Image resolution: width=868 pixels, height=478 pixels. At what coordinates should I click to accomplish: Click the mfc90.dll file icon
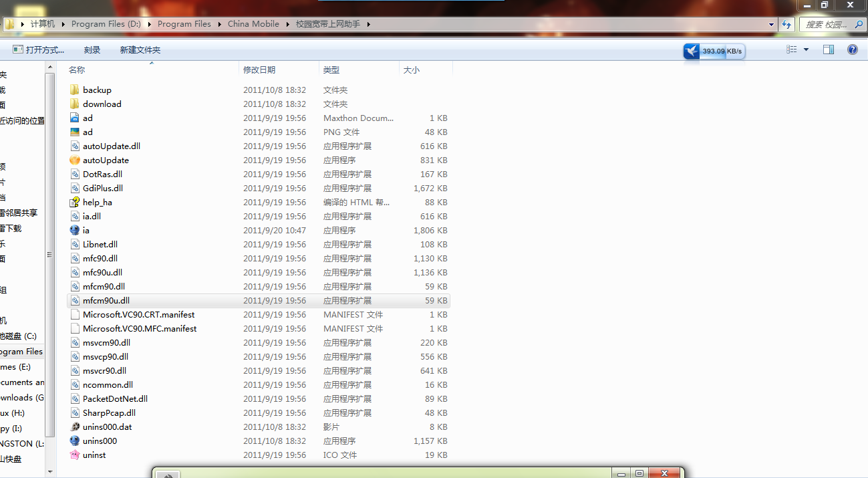[x=74, y=258]
